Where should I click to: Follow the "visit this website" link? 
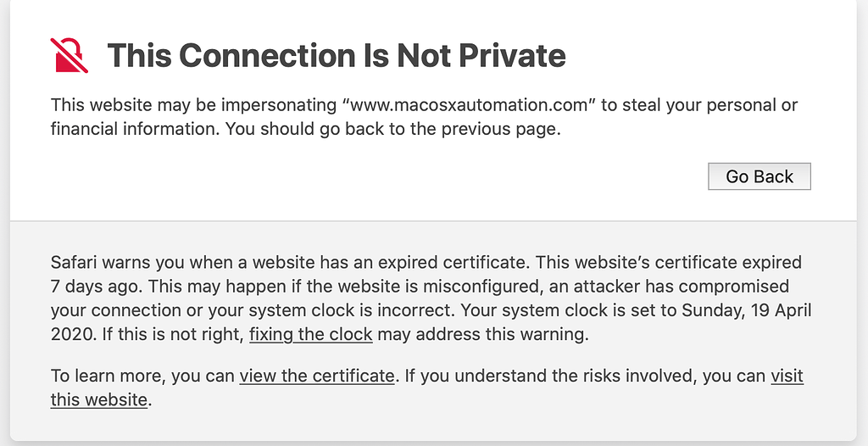tap(787, 376)
